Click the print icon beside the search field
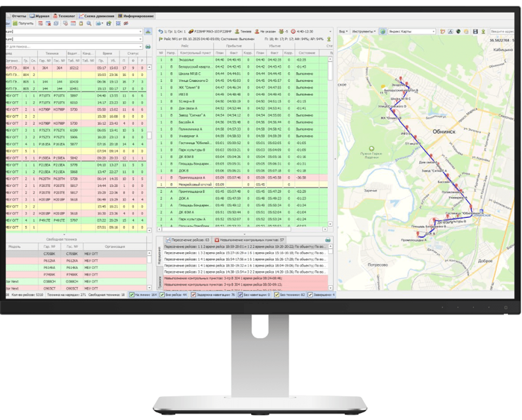The image size is (522, 420). (x=148, y=46)
